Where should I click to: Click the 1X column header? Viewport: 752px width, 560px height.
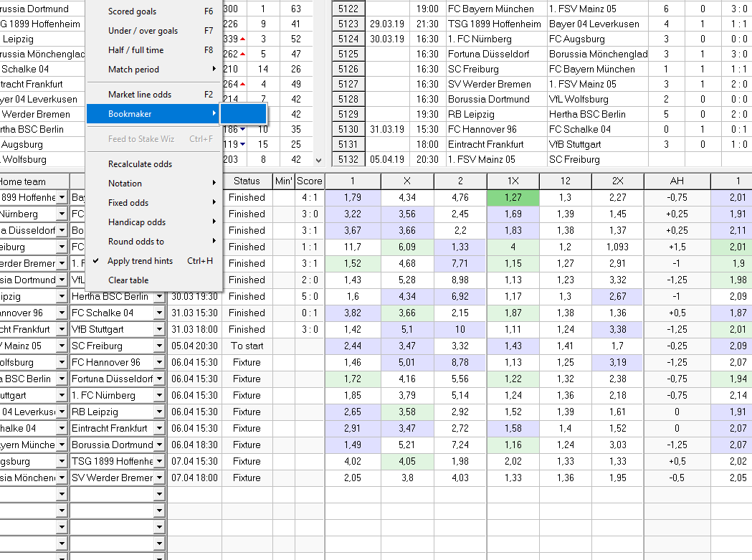pyautogui.click(x=513, y=181)
